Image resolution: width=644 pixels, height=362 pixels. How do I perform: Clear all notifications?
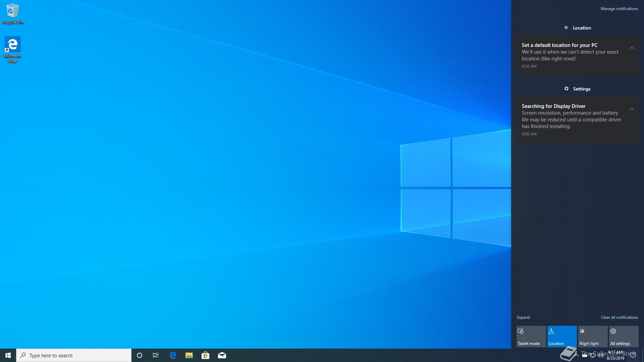[619, 317]
